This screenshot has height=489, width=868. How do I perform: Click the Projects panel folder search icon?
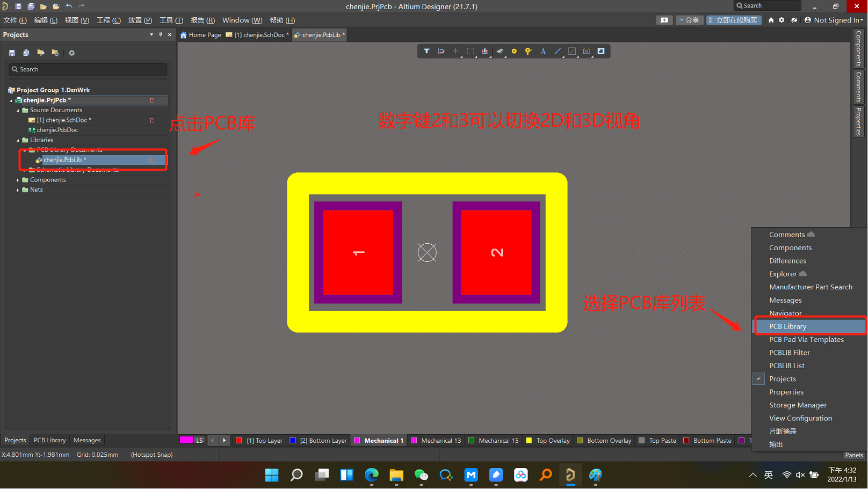pyautogui.click(x=40, y=53)
